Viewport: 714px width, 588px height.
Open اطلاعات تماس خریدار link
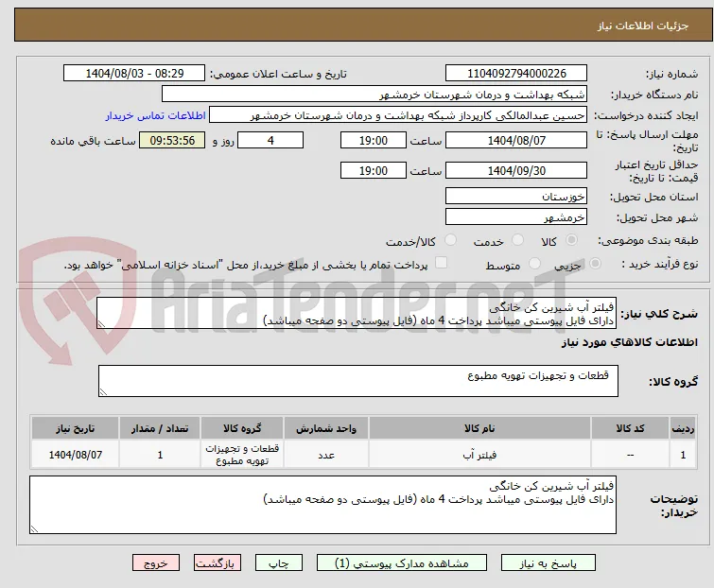click(156, 115)
